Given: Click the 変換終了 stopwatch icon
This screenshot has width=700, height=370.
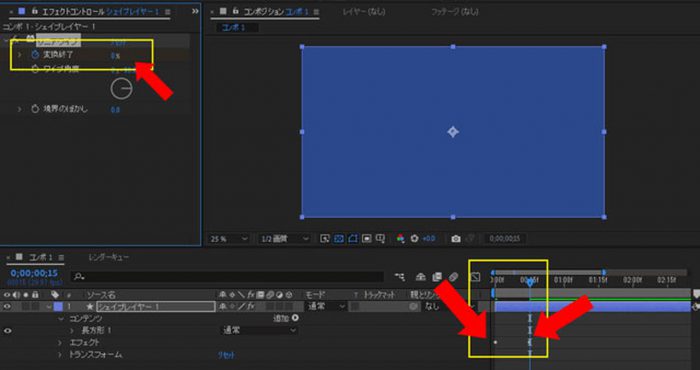Looking at the screenshot, I should (35, 55).
